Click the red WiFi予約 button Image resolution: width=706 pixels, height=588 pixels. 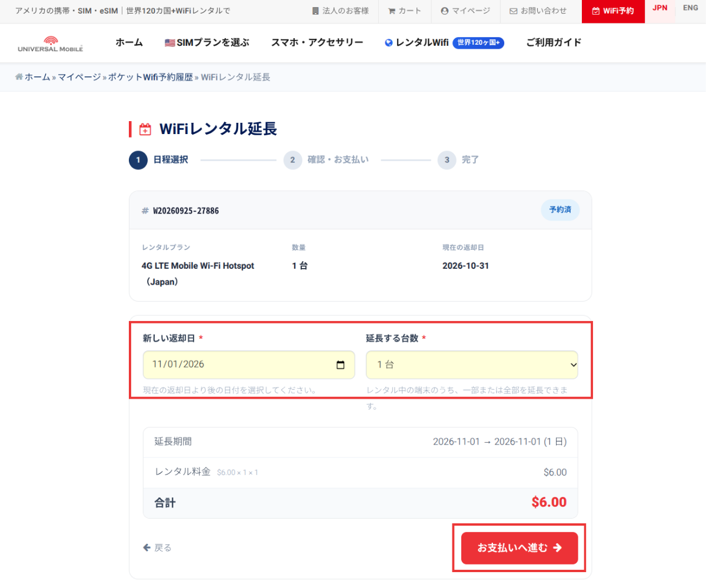613,11
